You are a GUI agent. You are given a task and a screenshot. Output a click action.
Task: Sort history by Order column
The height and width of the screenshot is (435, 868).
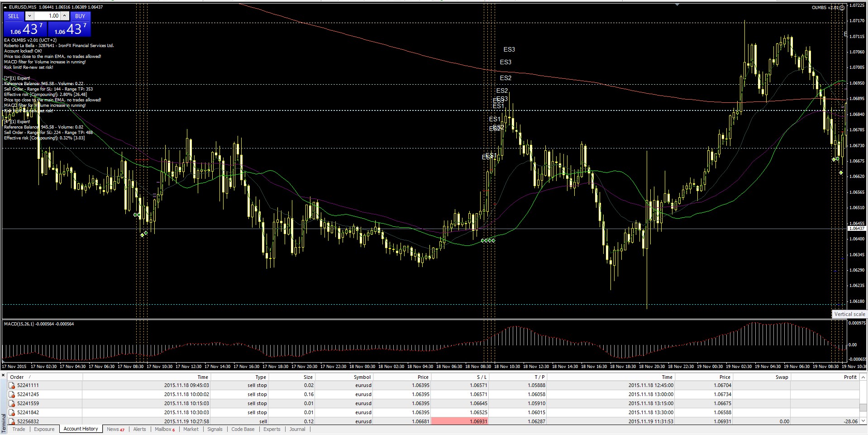[x=45, y=377]
